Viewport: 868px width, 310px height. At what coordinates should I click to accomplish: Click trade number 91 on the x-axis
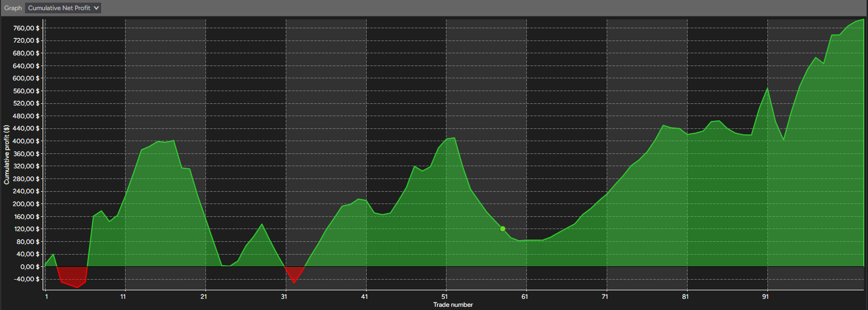pos(765,297)
